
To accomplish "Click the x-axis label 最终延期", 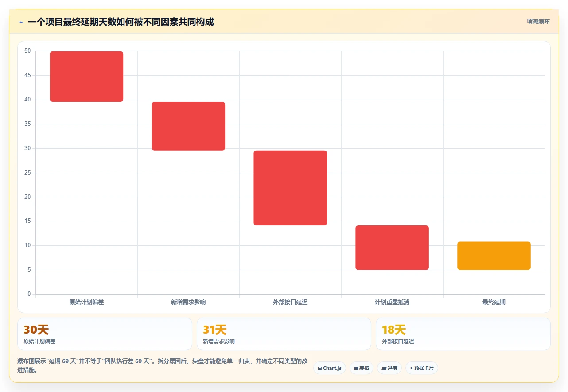I will coord(494,302).
